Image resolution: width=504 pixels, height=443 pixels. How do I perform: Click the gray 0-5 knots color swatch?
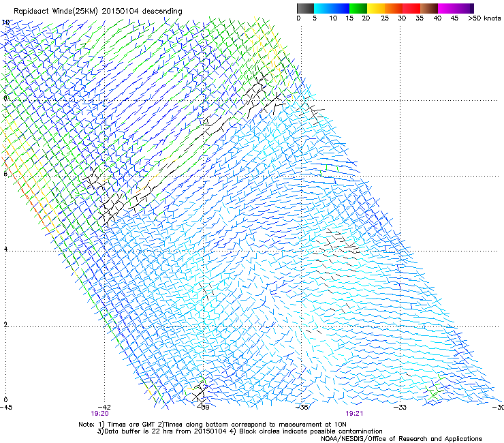pos(305,8)
